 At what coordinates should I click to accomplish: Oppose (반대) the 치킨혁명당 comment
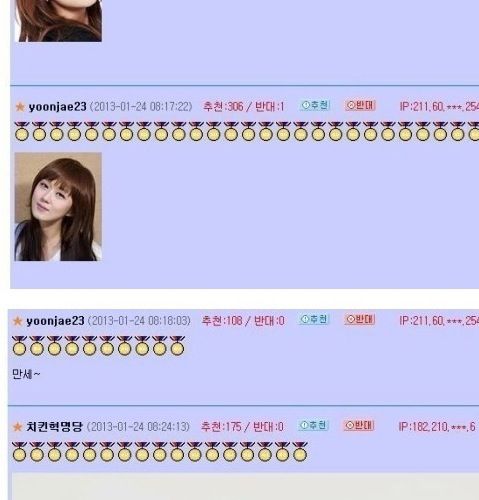coord(359,425)
